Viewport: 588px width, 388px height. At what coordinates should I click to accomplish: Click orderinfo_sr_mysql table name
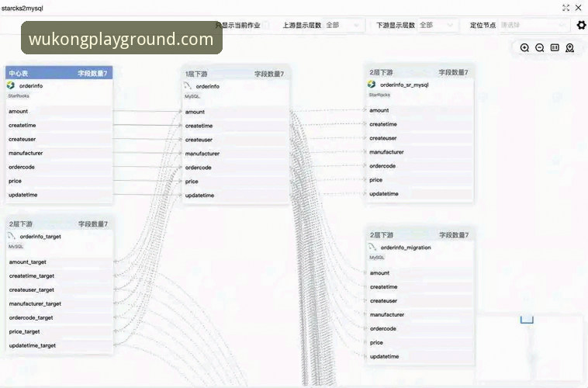point(404,85)
